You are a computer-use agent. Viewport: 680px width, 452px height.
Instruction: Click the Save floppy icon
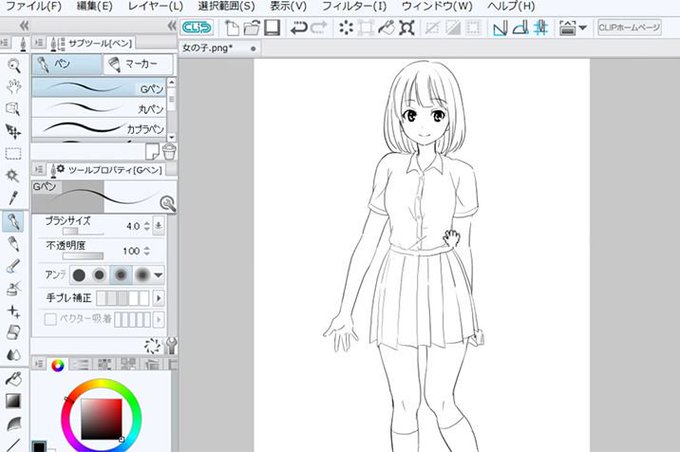coord(272,28)
